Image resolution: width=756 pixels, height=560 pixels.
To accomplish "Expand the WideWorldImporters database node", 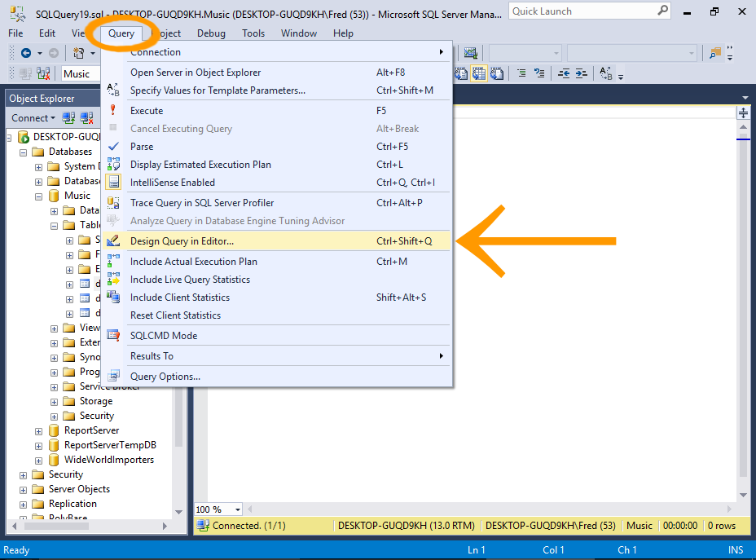I will [x=38, y=460].
